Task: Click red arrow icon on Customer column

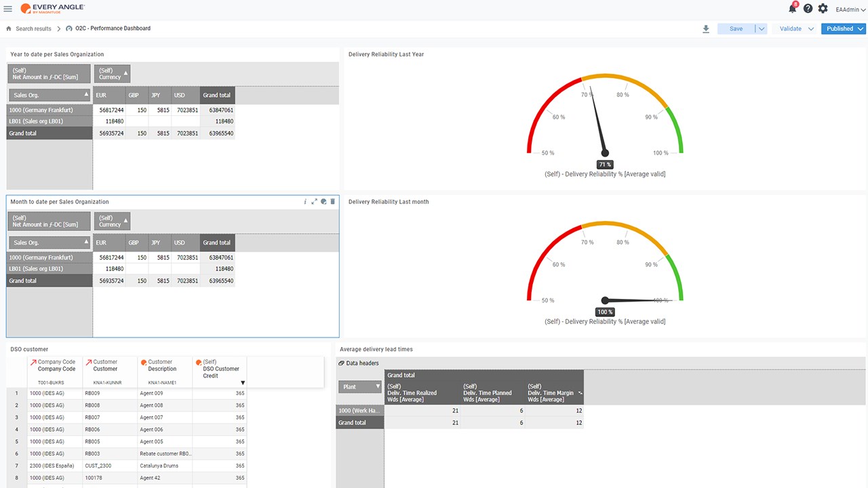Action: coord(88,362)
